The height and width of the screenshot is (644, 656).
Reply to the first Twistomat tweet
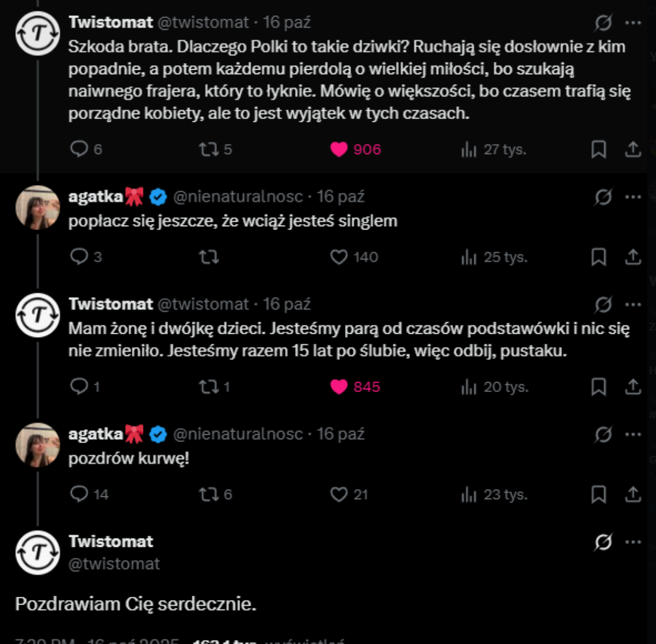(79, 149)
